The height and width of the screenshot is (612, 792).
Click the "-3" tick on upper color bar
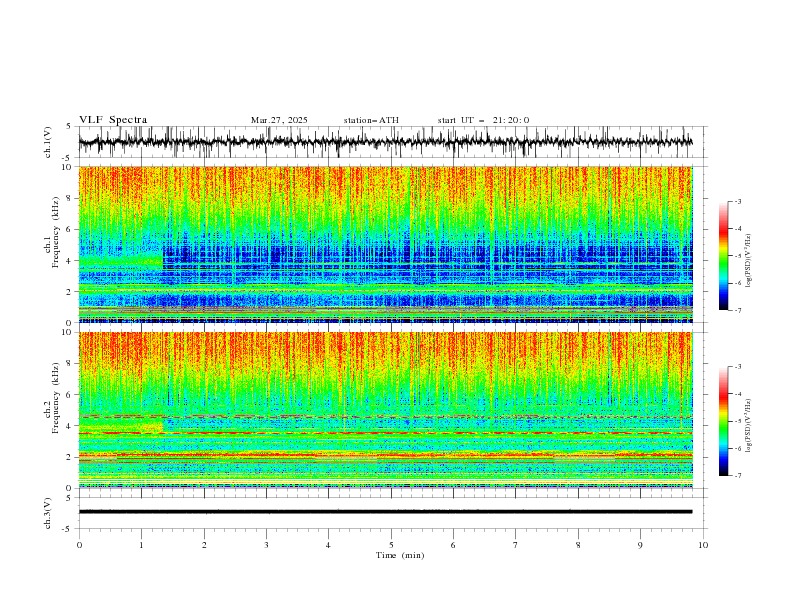[738, 201]
